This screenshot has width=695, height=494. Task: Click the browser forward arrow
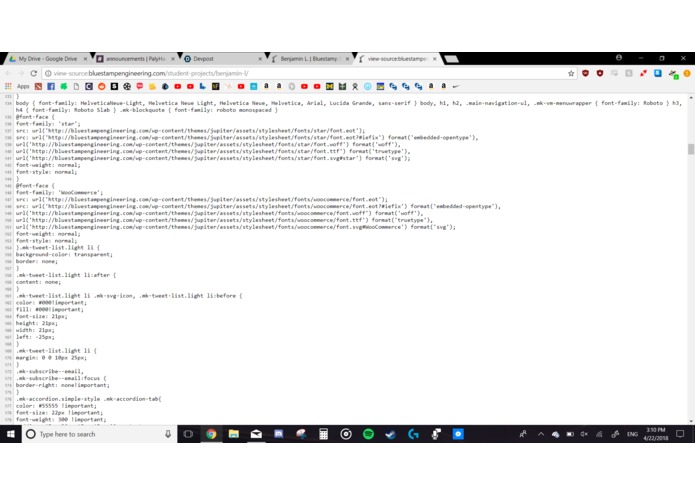tap(21, 73)
